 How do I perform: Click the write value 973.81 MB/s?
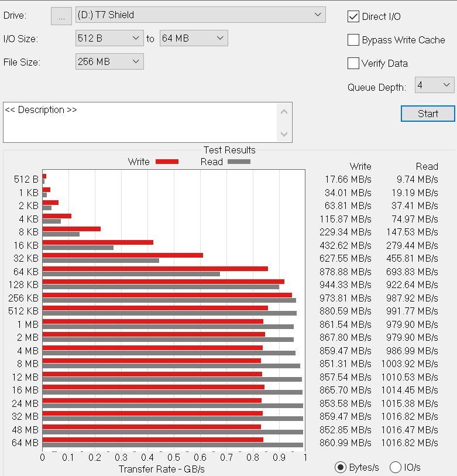click(x=345, y=298)
